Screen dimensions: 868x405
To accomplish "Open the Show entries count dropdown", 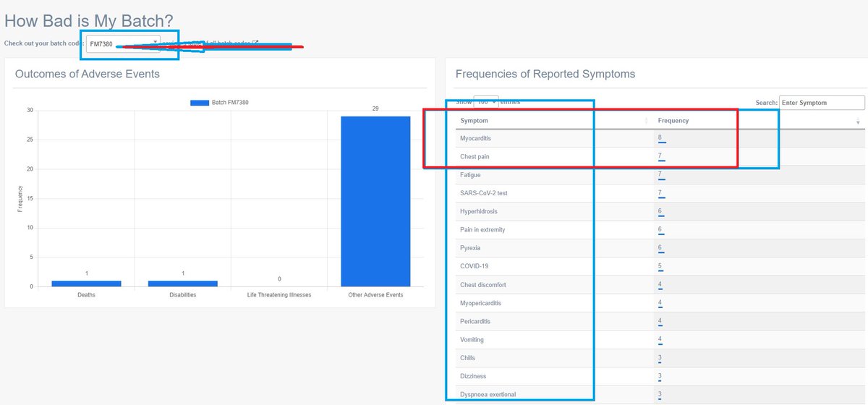I will point(486,103).
